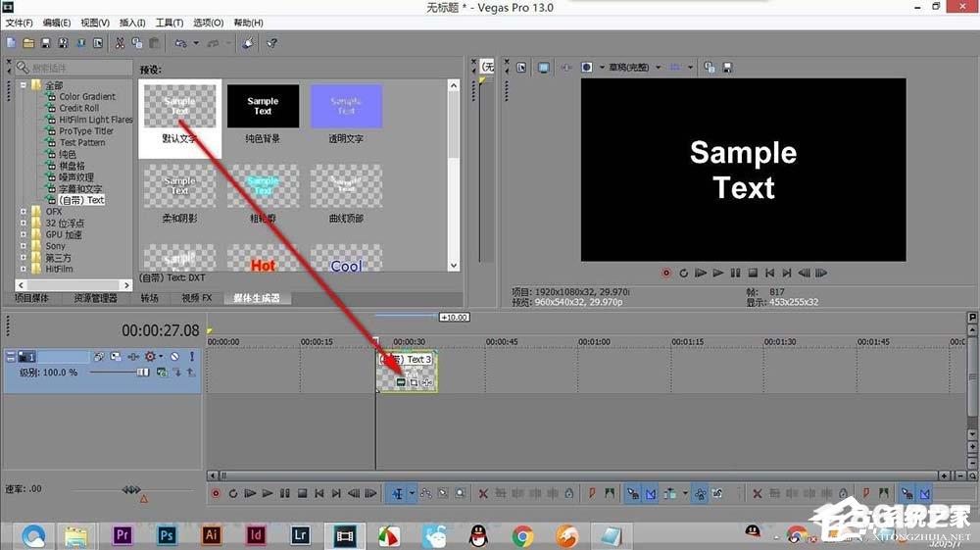Switch to the 项目媒体 tab

coord(31,299)
